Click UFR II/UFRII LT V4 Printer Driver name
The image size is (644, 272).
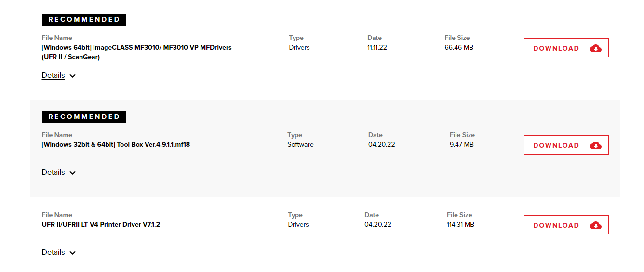pos(101,224)
